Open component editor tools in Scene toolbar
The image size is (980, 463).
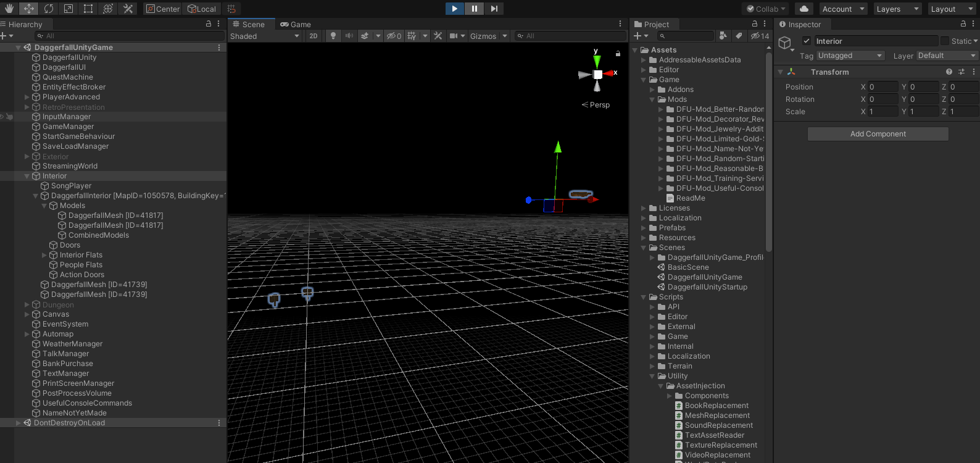pyautogui.click(x=438, y=36)
